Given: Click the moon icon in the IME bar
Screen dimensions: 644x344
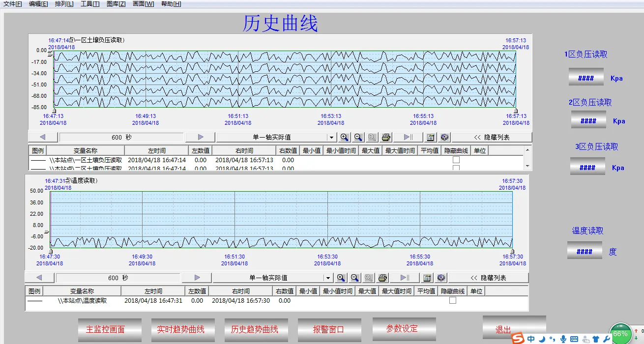Looking at the screenshot, I should 542,339.
